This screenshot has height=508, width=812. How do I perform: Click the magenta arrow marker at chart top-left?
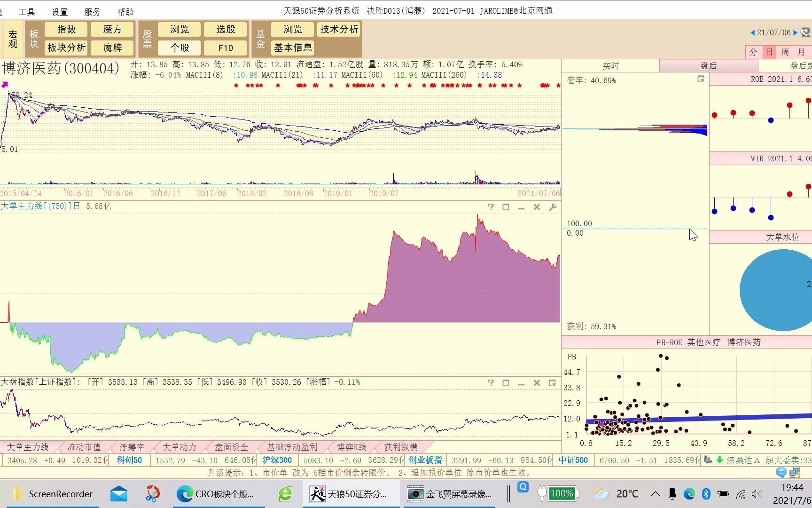(x=5, y=85)
